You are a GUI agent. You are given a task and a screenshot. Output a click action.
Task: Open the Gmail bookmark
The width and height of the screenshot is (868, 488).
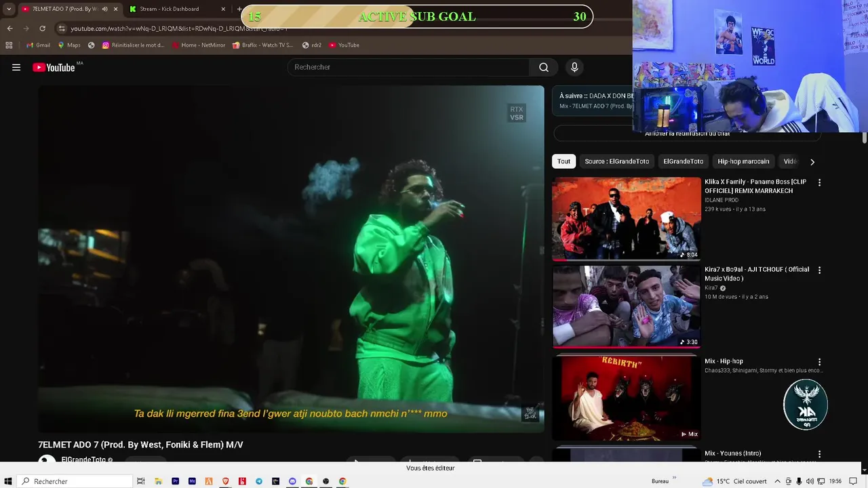coord(38,45)
